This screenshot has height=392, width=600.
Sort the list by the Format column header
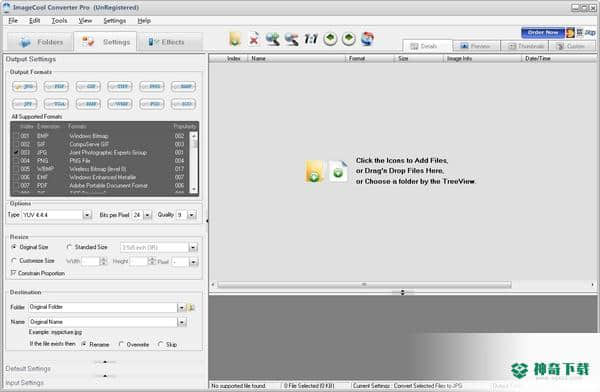[370, 59]
